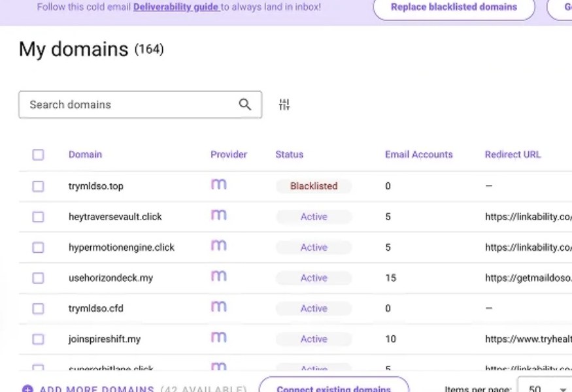Sort by the Domain column header
Screen dimensions: 572x392
click(x=86, y=155)
